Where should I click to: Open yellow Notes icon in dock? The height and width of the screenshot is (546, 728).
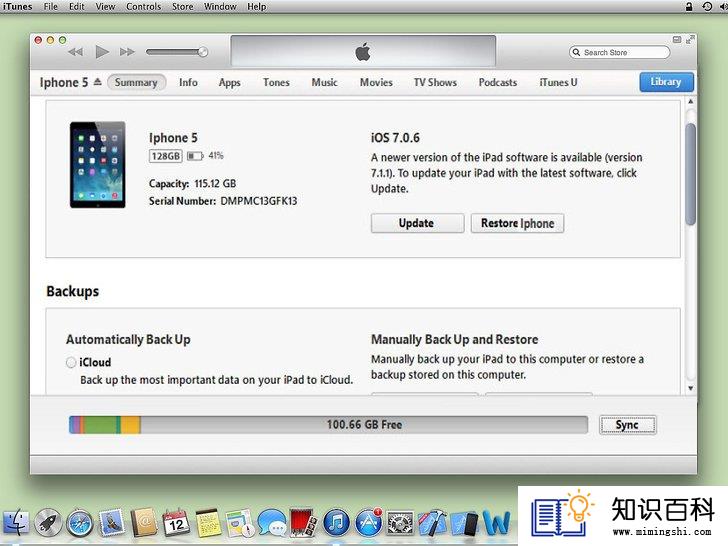pyautogui.click(x=208, y=522)
